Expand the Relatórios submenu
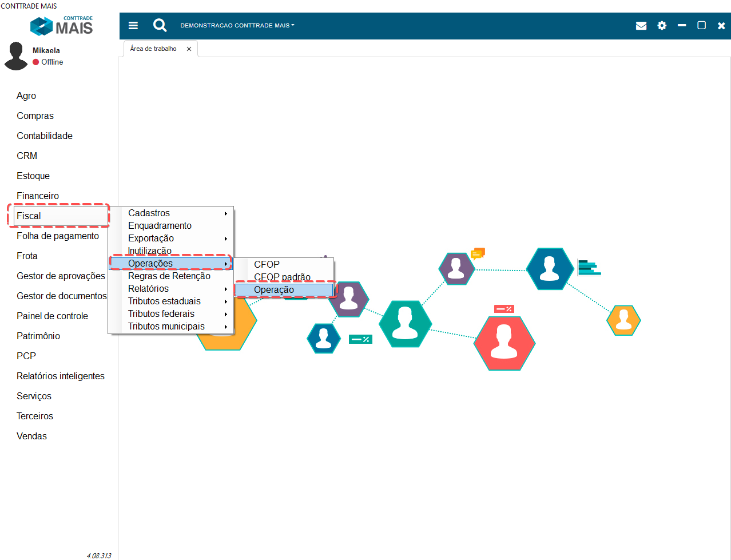Image resolution: width=731 pixels, height=560 pixels. pyautogui.click(x=172, y=289)
